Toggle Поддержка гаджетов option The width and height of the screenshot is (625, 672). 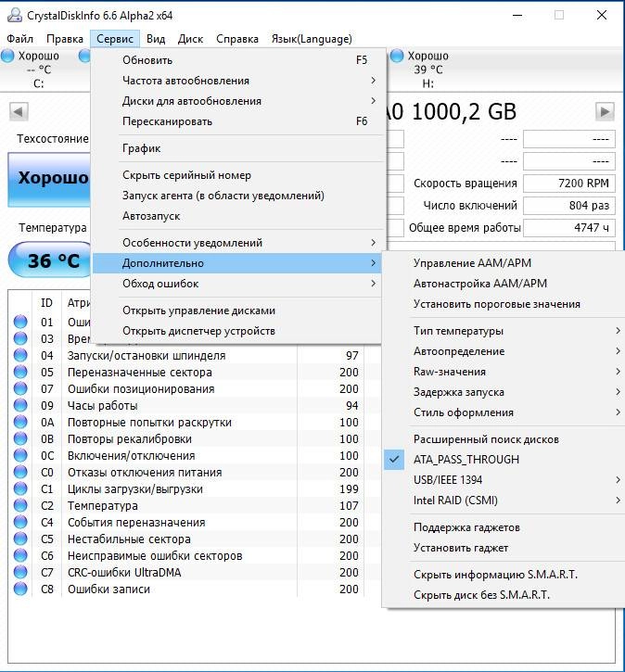tap(504, 527)
